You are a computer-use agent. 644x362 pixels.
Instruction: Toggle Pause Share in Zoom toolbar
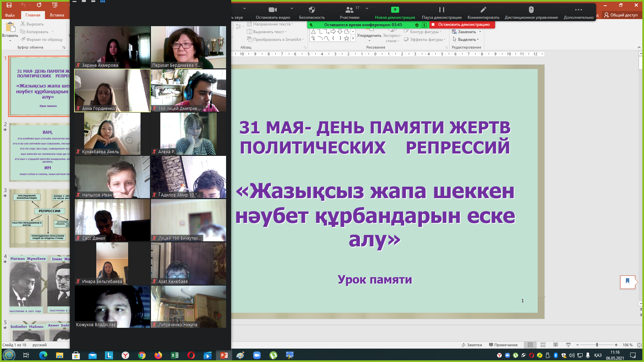[x=441, y=10]
